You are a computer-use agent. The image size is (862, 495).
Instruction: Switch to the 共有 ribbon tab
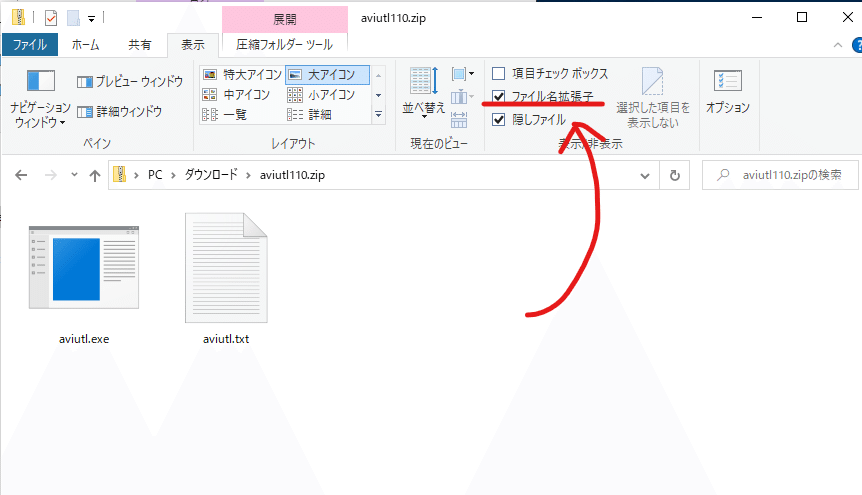coord(140,45)
